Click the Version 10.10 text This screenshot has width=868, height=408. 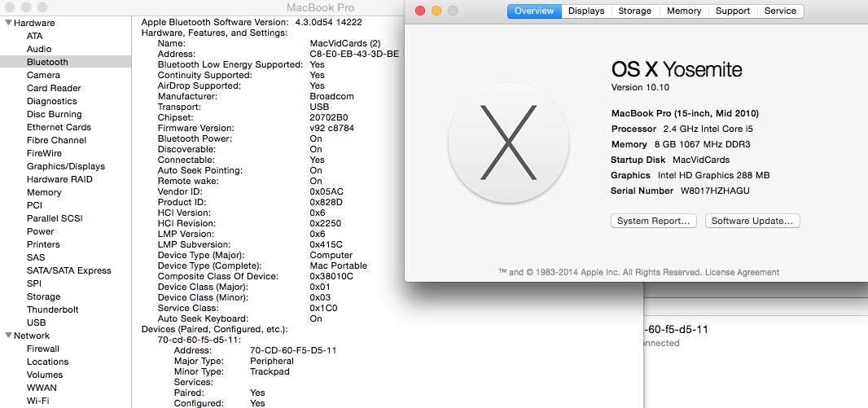pos(641,87)
